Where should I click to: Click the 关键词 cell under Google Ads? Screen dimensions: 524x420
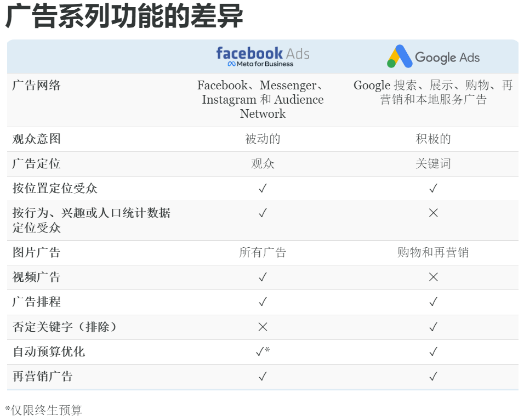click(433, 163)
